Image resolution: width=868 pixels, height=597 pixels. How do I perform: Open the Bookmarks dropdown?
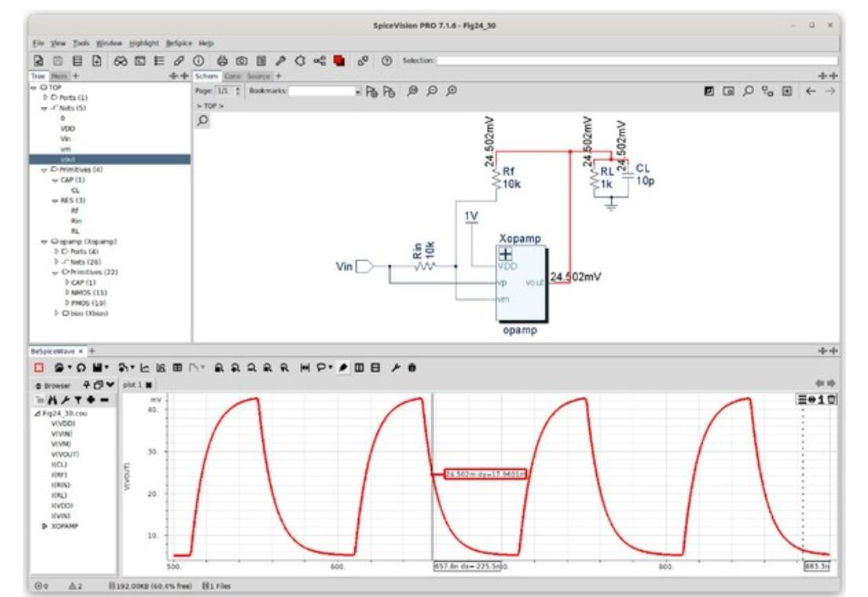point(357,91)
